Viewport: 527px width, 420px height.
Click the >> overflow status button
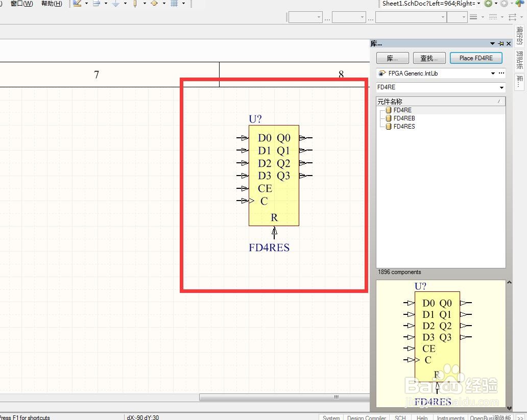tap(520, 417)
